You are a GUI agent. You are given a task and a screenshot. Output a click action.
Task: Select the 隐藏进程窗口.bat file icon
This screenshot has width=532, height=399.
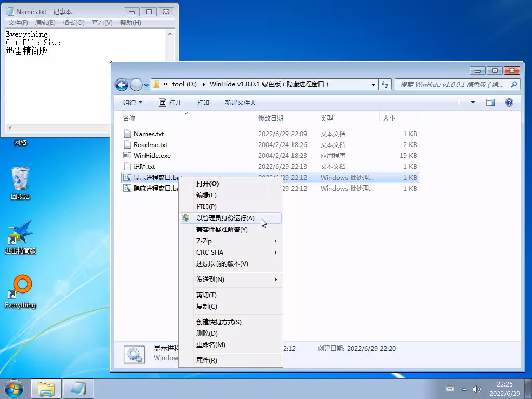click(127, 188)
